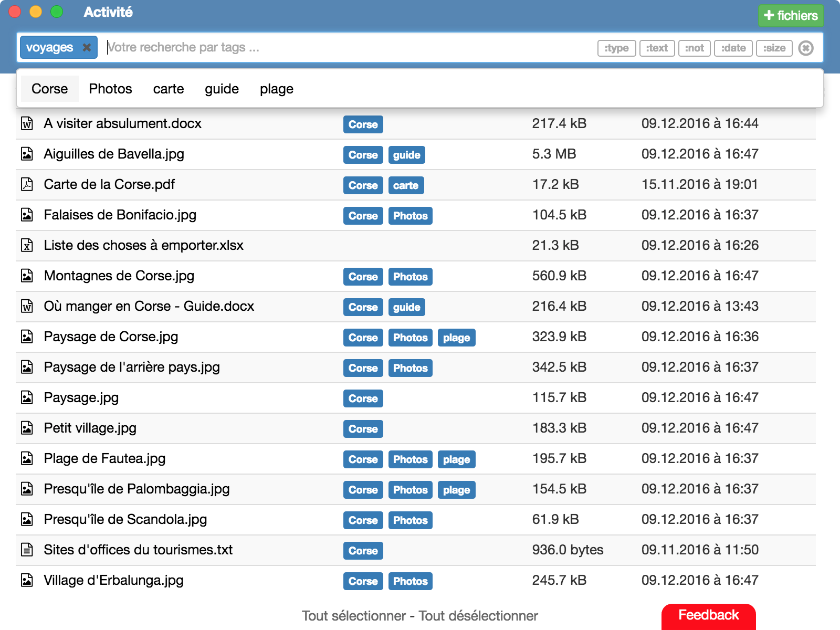Select the "Corse" suggestion tab
Viewport: 840px width, 630px height.
tap(50, 89)
